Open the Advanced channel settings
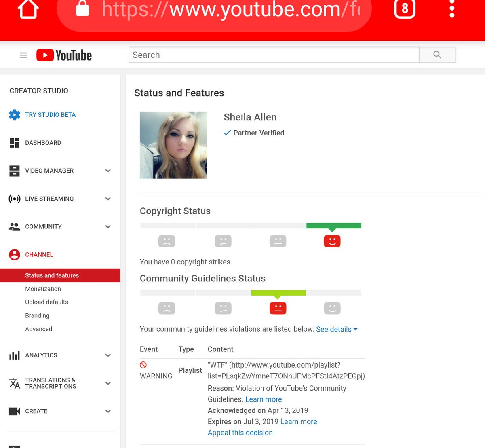 [38, 329]
